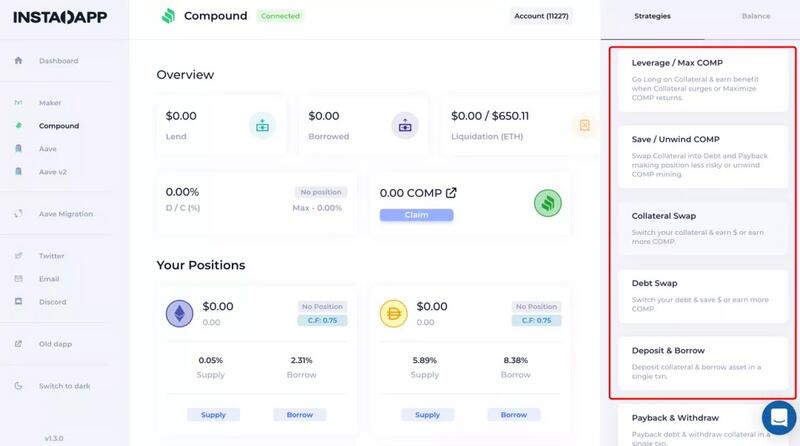Select the Collateral Swap strategy
The height and width of the screenshot is (446, 800).
[703, 229]
